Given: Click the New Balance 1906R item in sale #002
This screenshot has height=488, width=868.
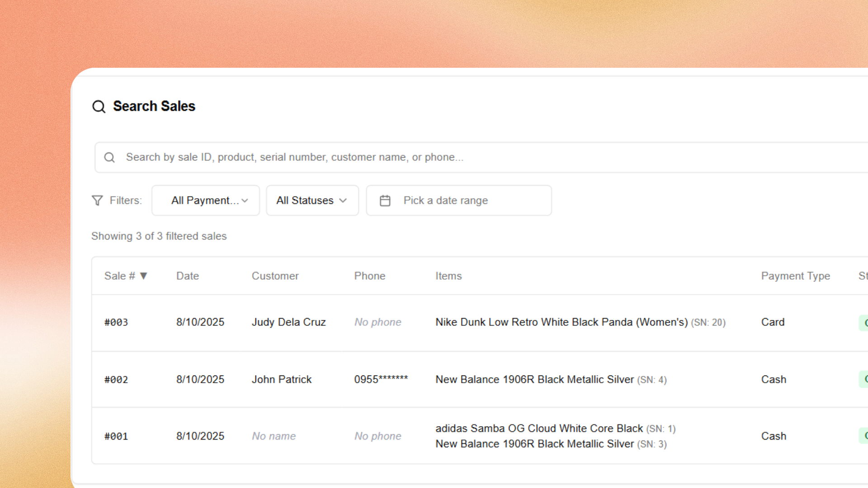Looking at the screenshot, I should [x=534, y=380].
